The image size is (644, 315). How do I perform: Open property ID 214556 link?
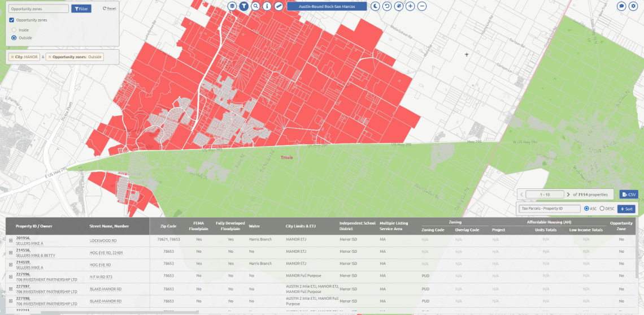click(23, 250)
